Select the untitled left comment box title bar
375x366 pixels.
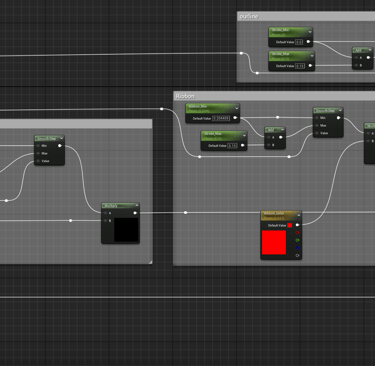point(76,124)
